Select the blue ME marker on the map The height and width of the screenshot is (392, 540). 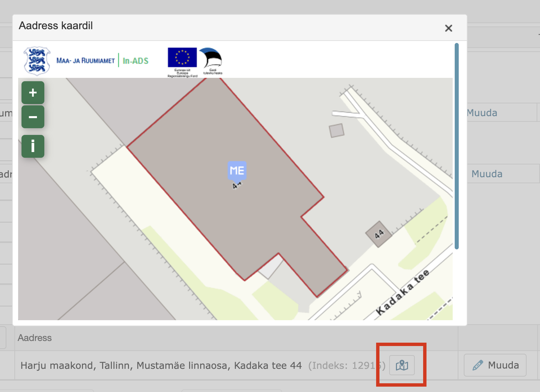[x=237, y=171]
